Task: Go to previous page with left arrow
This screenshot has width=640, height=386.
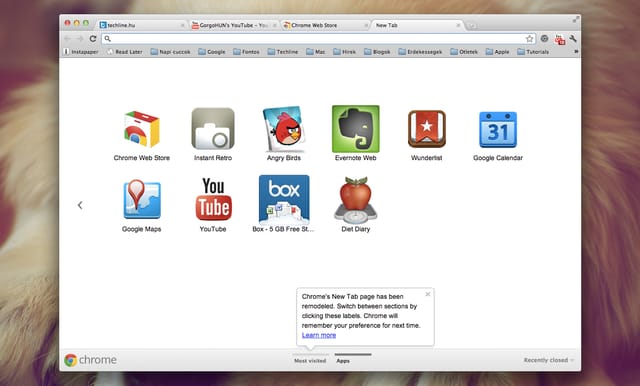Action: (80, 205)
